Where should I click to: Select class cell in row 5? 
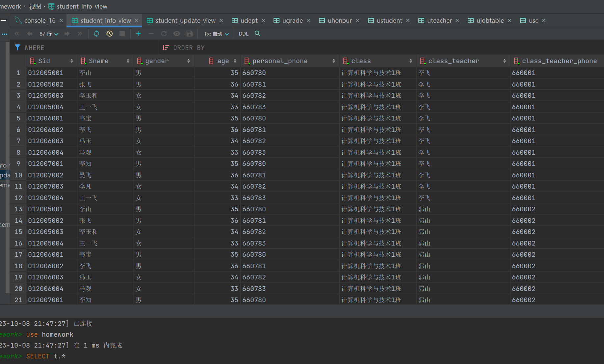(x=378, y=118)
